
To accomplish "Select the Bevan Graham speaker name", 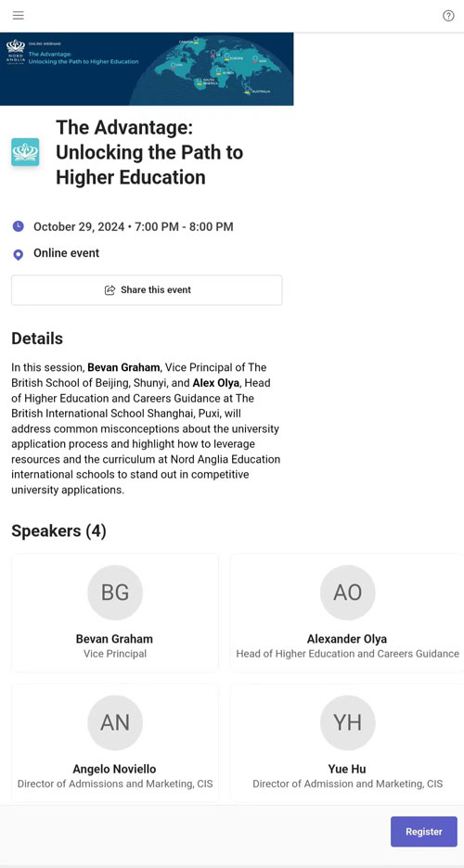I will click(115, 639).
